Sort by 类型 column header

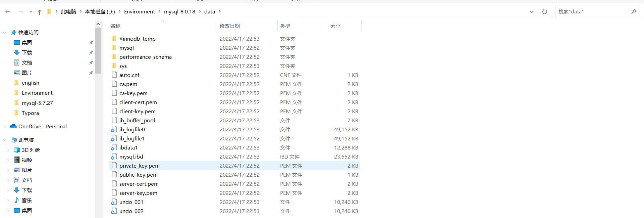[x=285, y=26]
